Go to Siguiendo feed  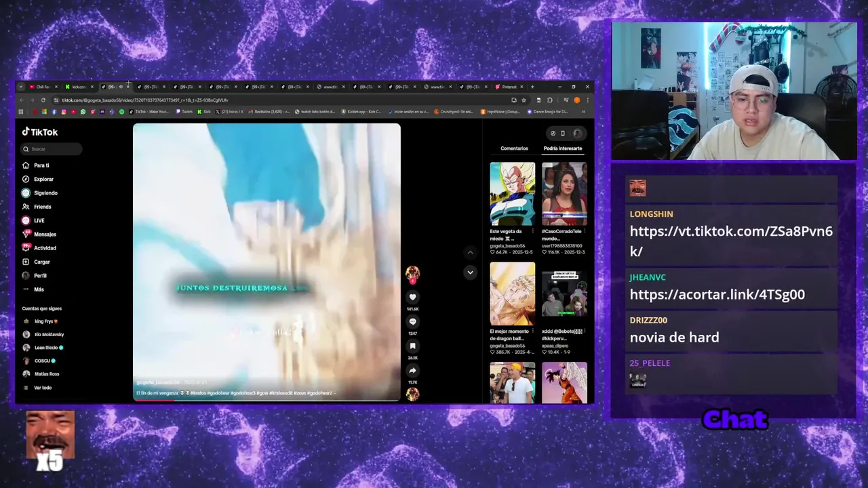(x=40, y=193)
